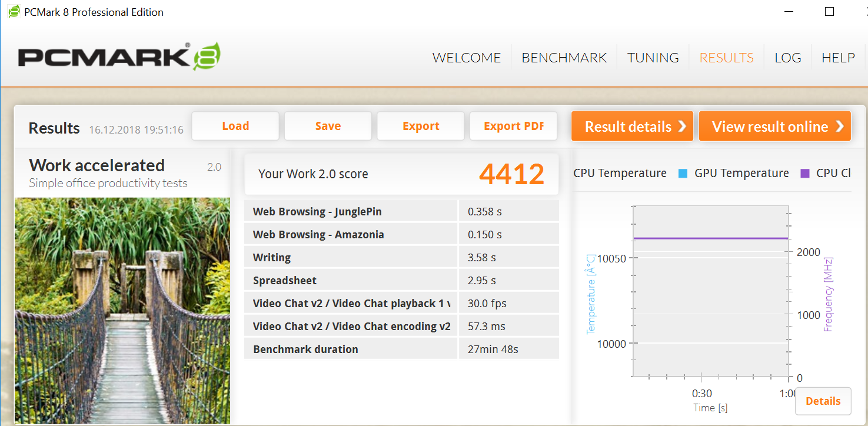Screen dimensions: 868x426
Task: Click the rope bridge thumbnail image
Action: pyautogui.click(x=122, y=311)
